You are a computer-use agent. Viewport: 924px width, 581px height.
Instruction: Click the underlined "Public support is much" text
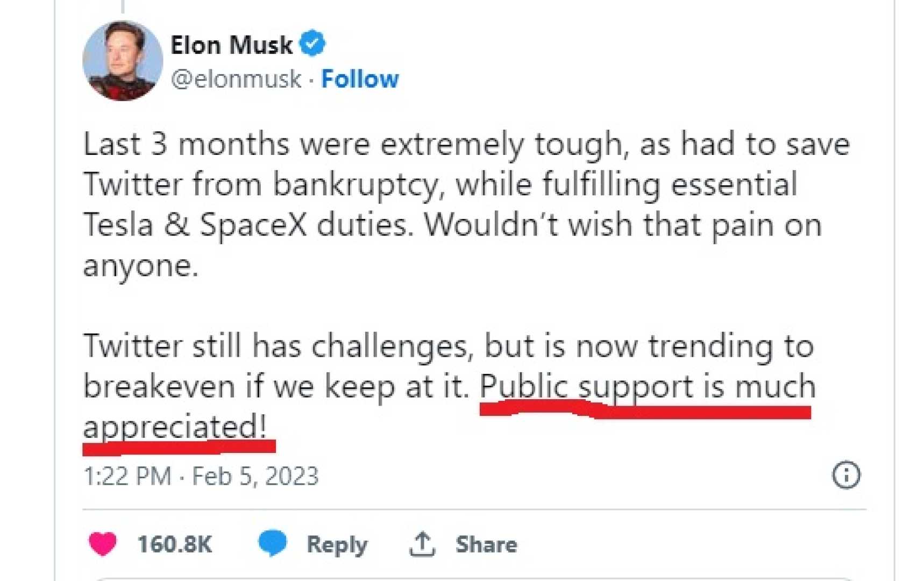pyautogui.click(x=647, y=387)
